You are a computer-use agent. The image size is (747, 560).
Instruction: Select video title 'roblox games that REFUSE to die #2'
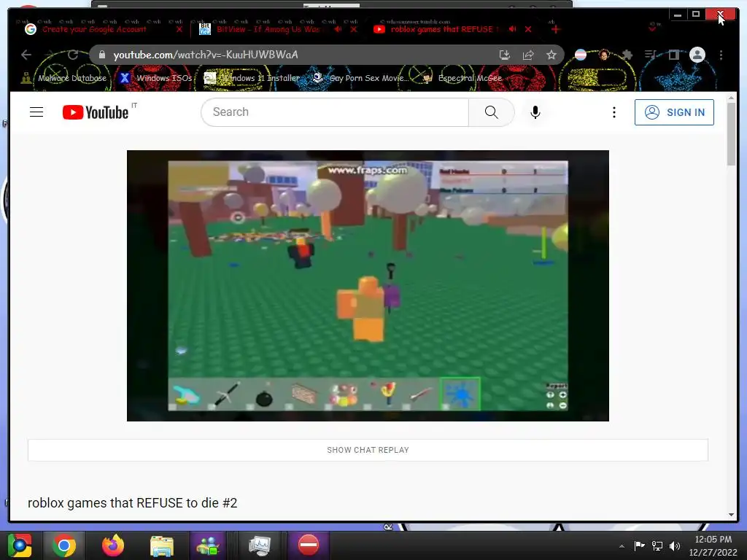133,503
